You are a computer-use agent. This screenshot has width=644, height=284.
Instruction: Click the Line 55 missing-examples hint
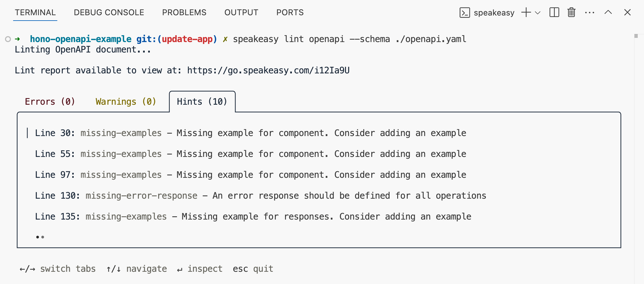(x=250, y=154)
